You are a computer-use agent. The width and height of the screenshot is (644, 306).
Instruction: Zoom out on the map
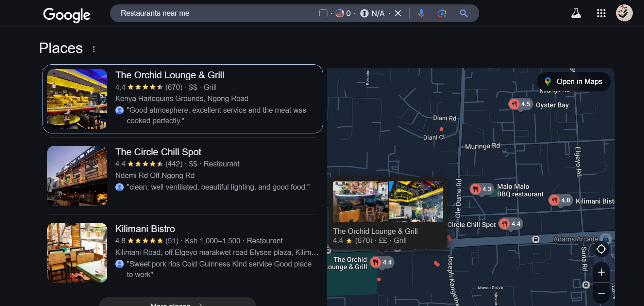(601, 293)
